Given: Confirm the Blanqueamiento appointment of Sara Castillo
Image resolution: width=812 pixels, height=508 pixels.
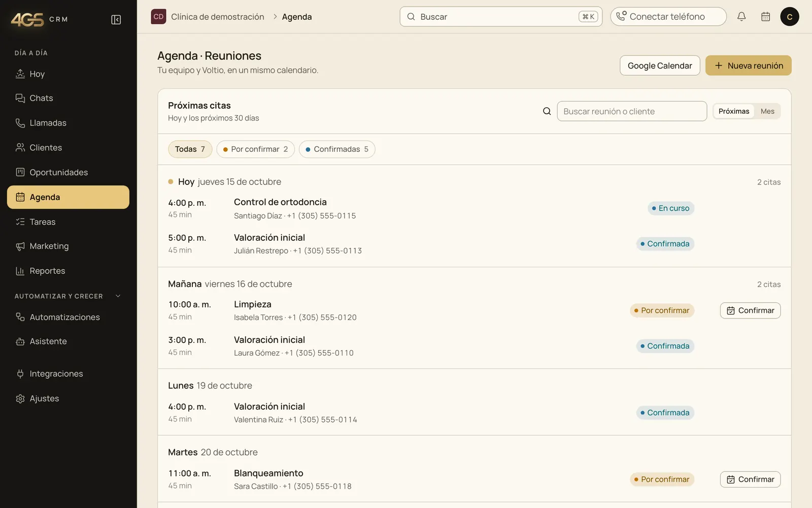Looking at the screenshot, I should [x=750, y=480].
